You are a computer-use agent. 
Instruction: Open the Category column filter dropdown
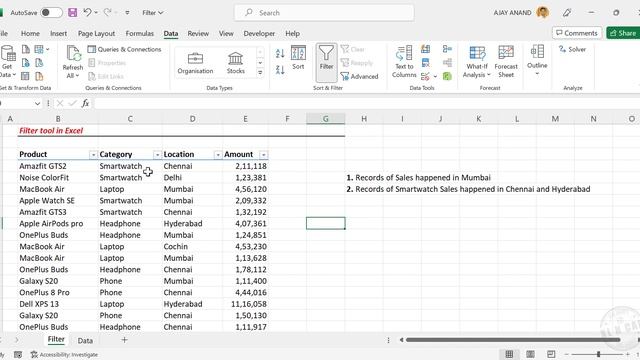tap(157, 155)
